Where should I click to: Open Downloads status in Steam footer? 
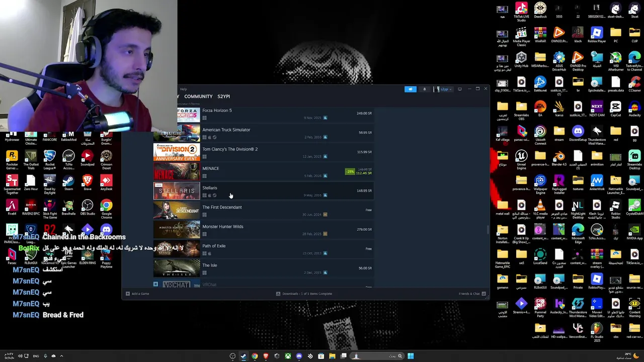coord(304,294)
